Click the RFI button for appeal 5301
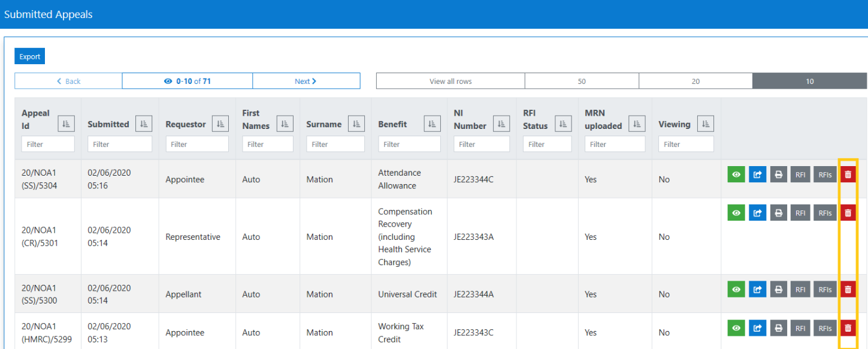 click(800, 213)
